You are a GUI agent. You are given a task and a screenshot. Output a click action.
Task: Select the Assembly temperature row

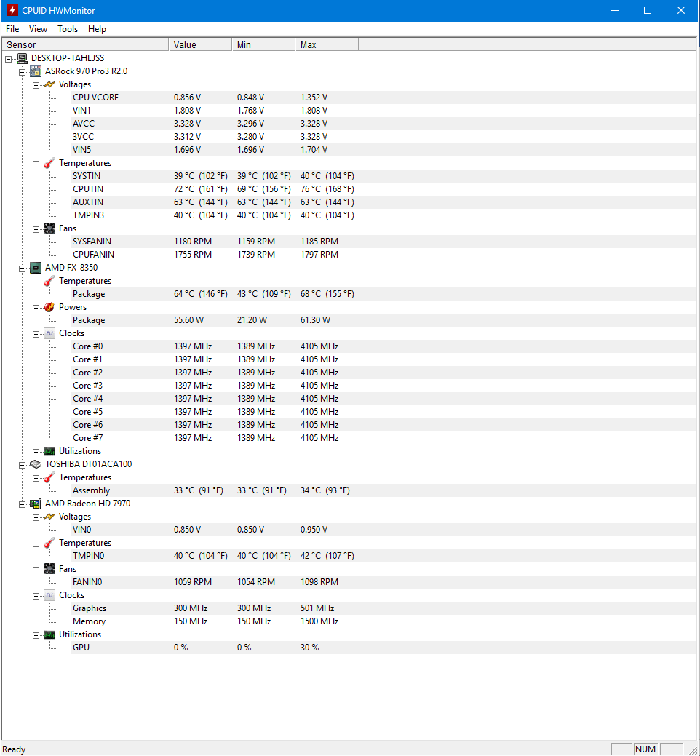pos(383,490)
